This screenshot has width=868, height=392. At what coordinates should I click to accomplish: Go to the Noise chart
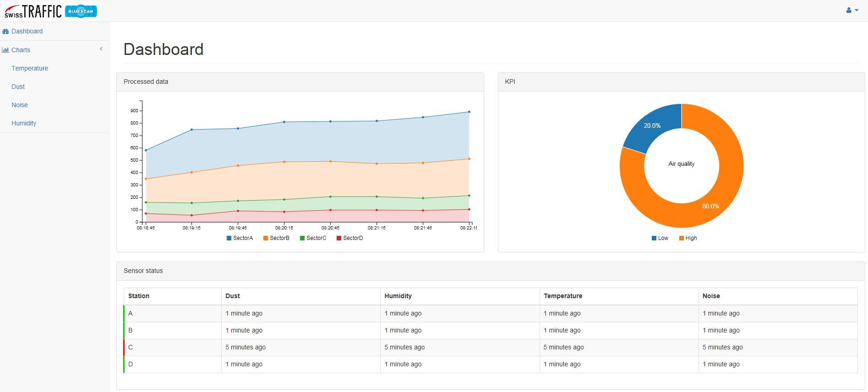point(20,105)
